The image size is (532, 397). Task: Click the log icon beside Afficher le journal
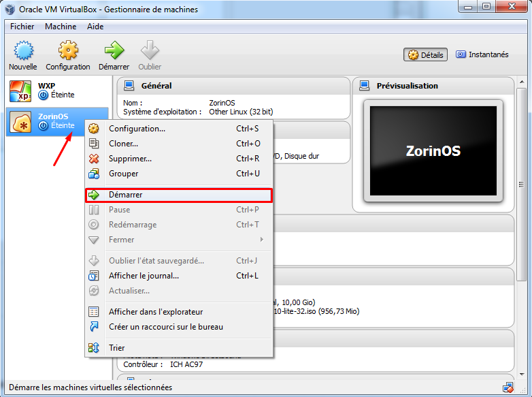pos(94,276)
